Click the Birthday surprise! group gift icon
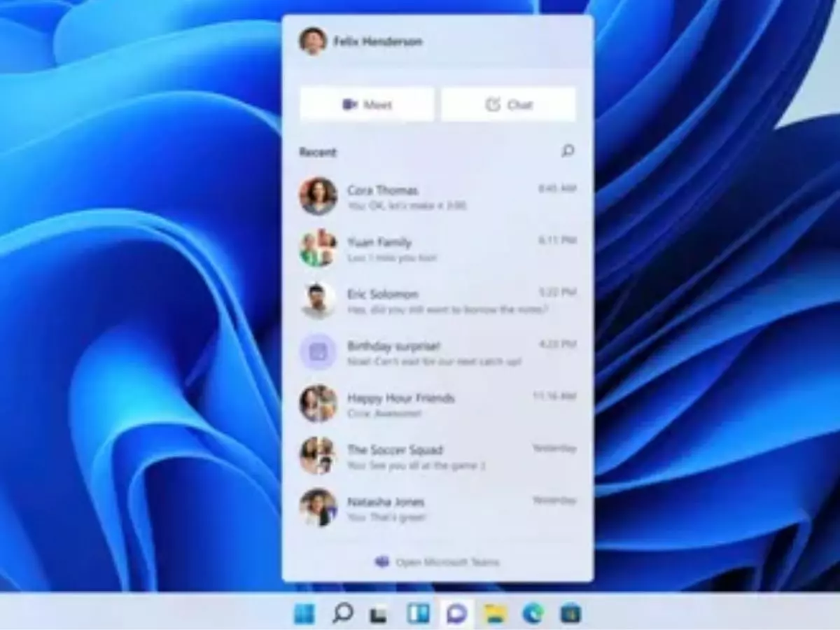This screenshot has height=630, width=840. pos(318,352)
